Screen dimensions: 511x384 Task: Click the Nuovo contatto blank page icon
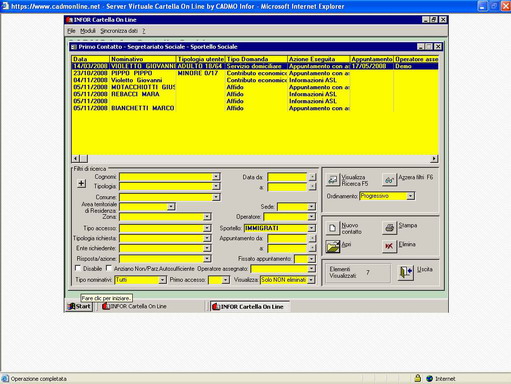pyautogui.click(x=332, y=228)
